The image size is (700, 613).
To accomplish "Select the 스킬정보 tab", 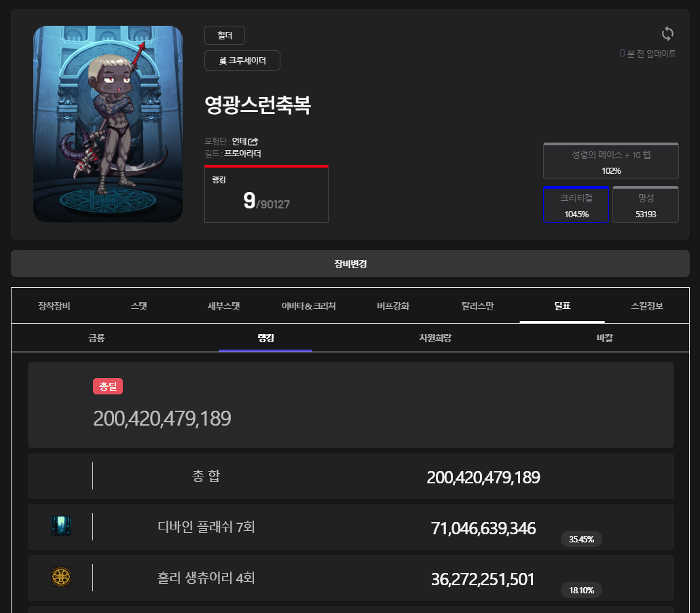I will pos(646,305).
